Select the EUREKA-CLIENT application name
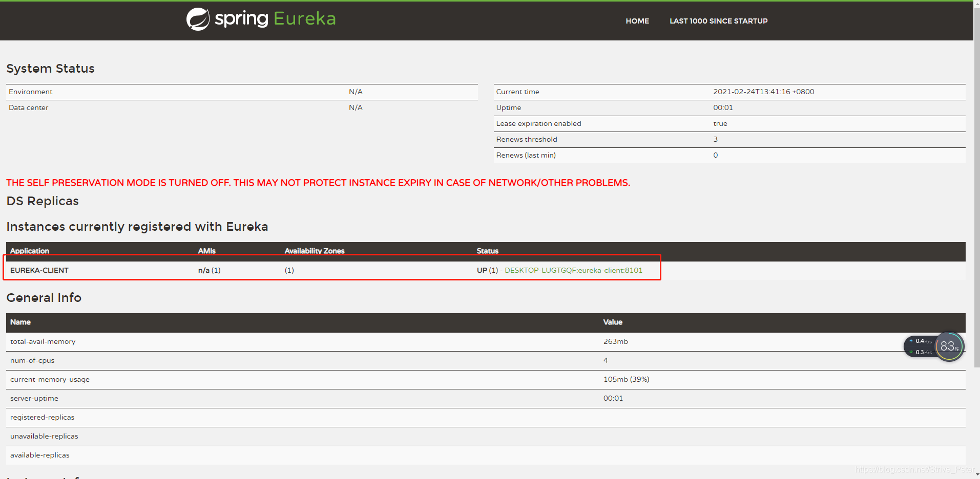Viewport: 980px width, 479px height. 39,270
